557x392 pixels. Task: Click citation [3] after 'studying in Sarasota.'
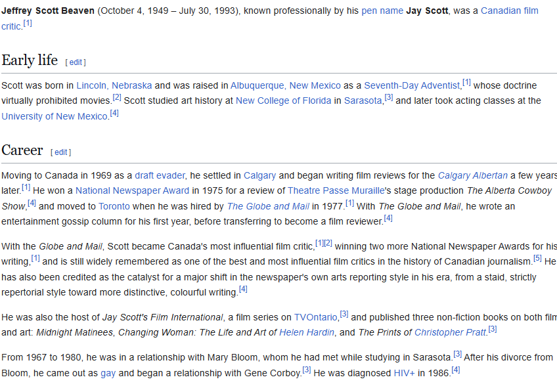tap(458, 355)
